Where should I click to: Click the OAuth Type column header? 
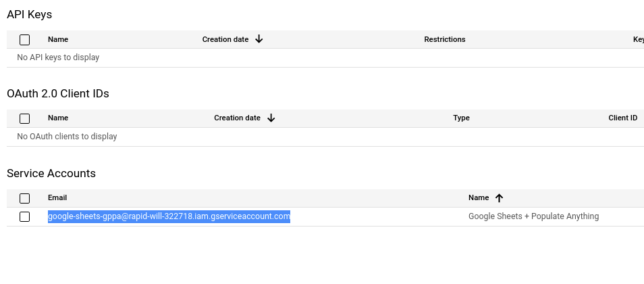pyautogui.click(x=461, y=118)
